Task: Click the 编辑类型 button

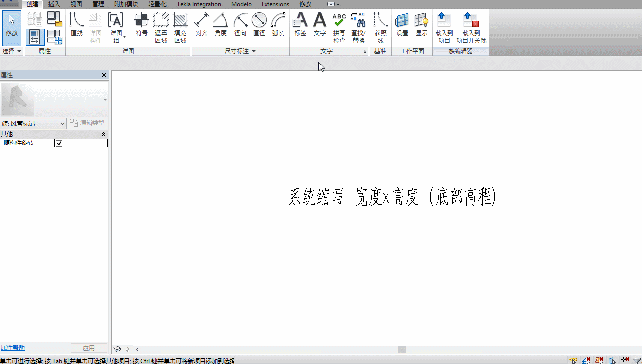Action: [x=88, y=123]
